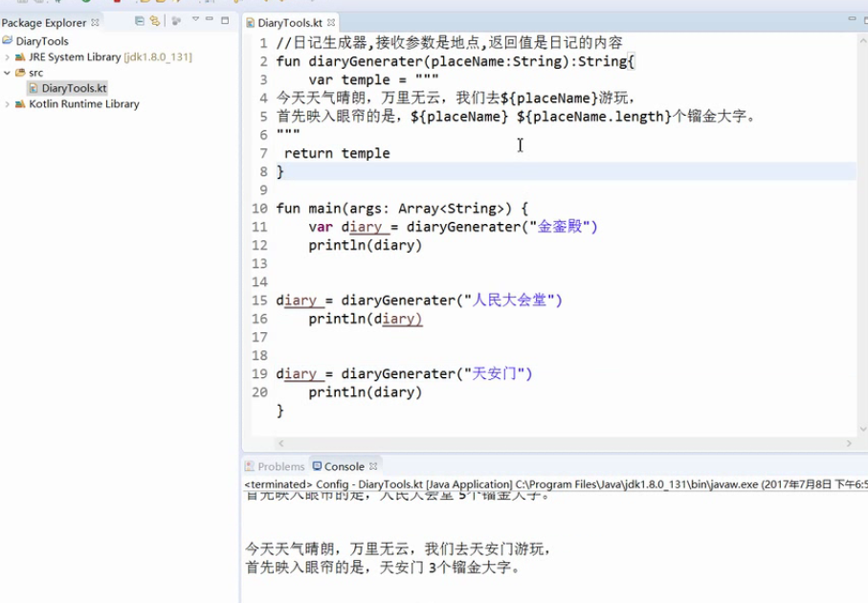This screenshot has height=603, width=868.
Task: Expand the JRE System Library node
Action: point(8,57)
